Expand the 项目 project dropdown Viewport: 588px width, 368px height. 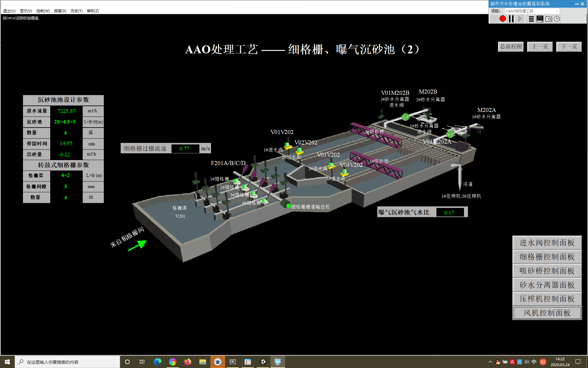click(557, 11)
